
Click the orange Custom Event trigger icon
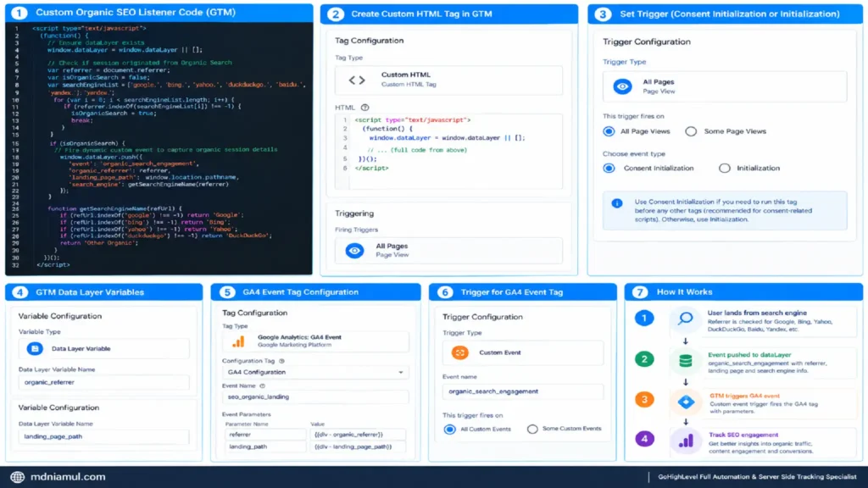click(459, 352)
